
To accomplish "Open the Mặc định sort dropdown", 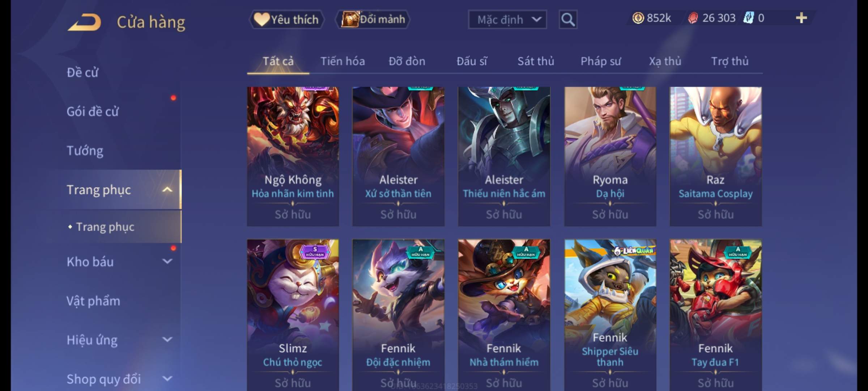I will (507, 20).
